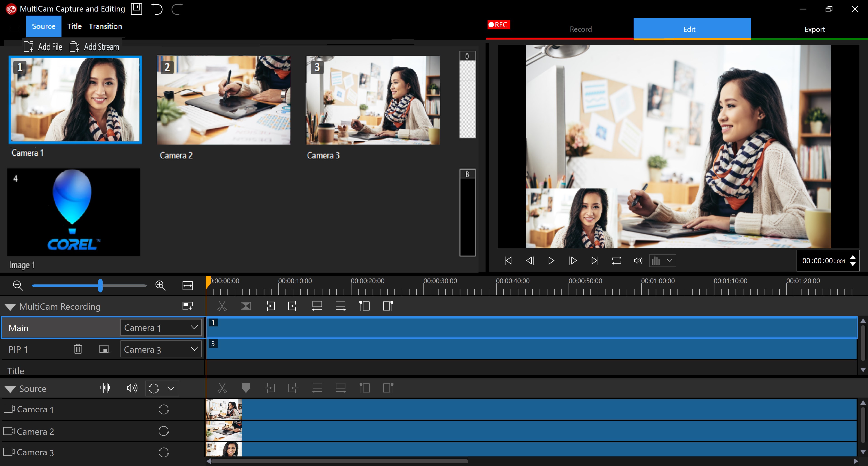
Task: Switch to the Export tab
Action: tap(814, 29)
